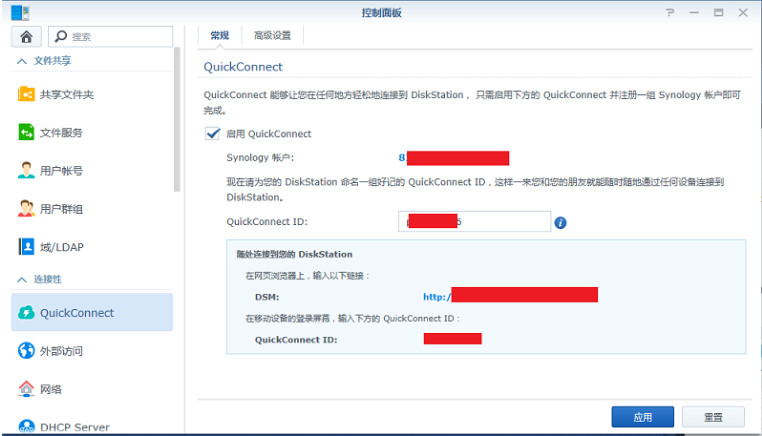Screen dimensions: 762x436
Task: Click the sidebar vertical scrollbar
Action: pos(177,119)
